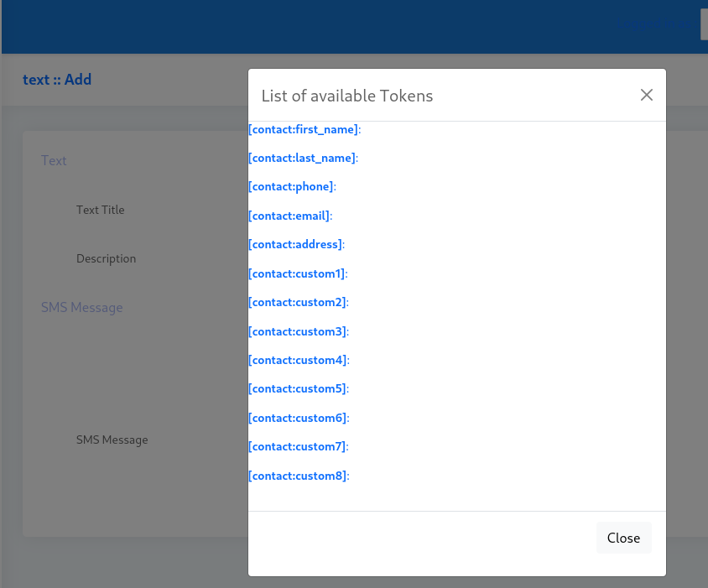Viewport: 708px width, 588px height.
Task: Click the dialog title 'List of available Tokens'
Action: [346, 96]
